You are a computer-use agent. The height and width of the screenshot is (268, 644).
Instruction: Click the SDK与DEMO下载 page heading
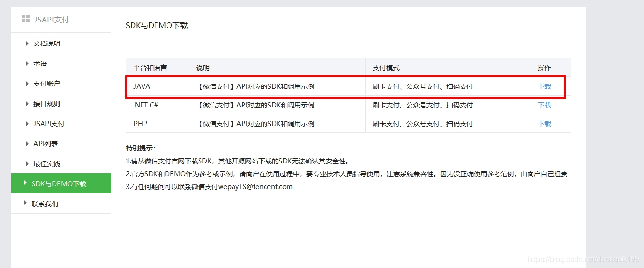coord(157,26)
